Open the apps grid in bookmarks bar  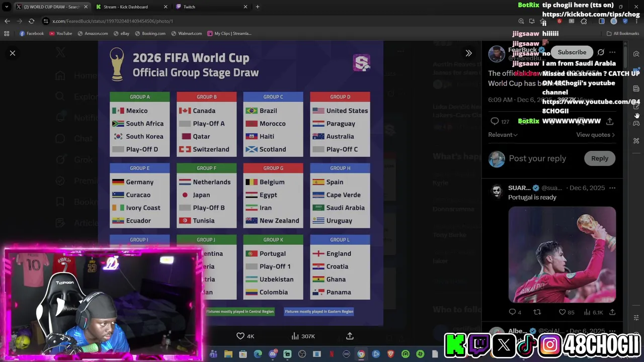point(7,33)
